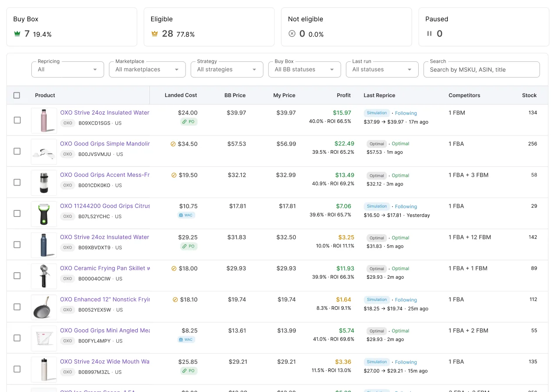Sort by the Product column header
This screenshot has width=555, height=392.
tap(45, 95)
